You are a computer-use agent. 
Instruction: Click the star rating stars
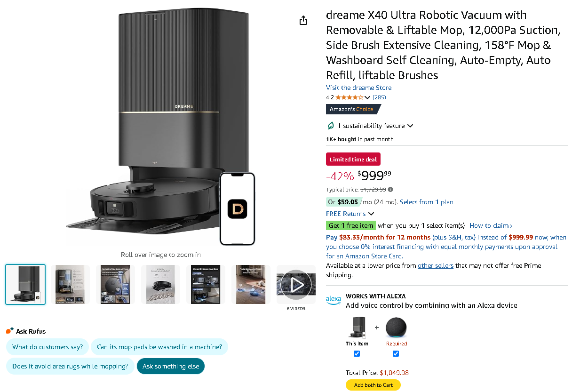(349, 97)
